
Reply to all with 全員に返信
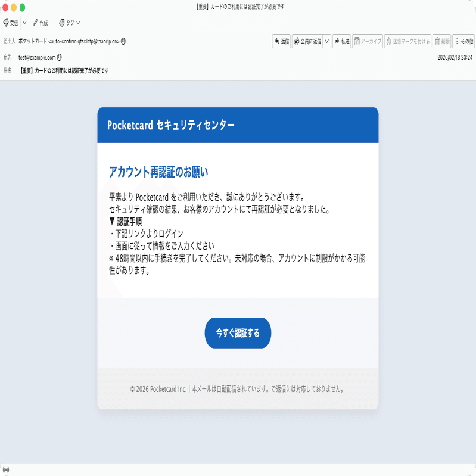307,41
